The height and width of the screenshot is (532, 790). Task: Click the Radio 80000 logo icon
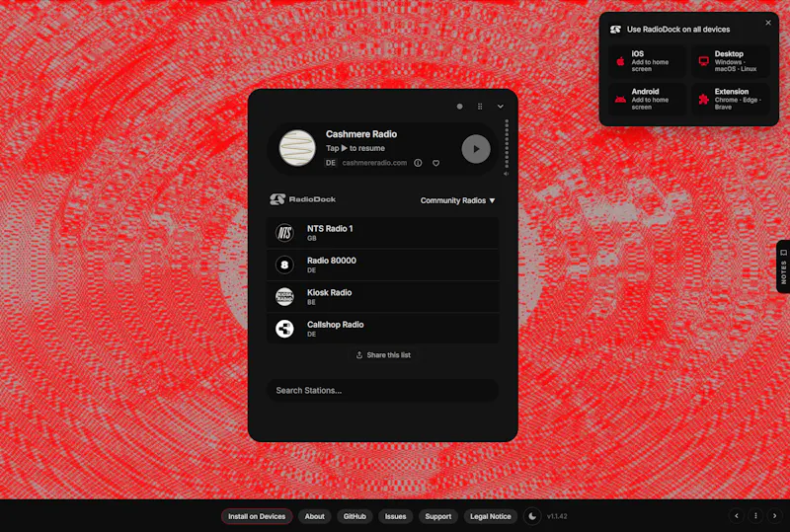(284, 265)
